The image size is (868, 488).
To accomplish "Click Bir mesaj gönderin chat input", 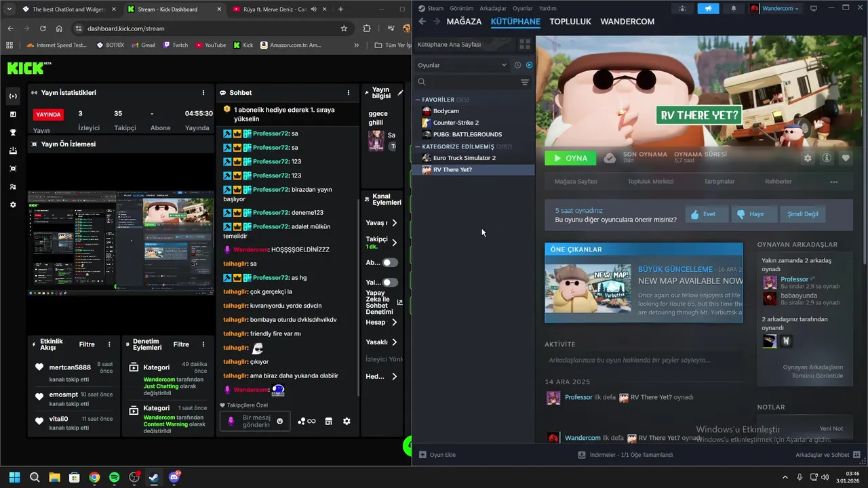I will (x=256, y=421).
